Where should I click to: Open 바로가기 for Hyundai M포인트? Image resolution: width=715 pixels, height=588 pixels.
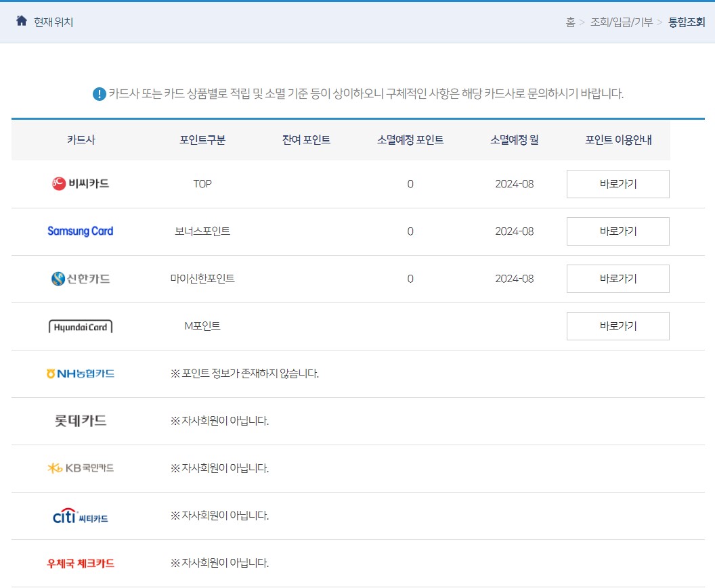tap(617, 325)
